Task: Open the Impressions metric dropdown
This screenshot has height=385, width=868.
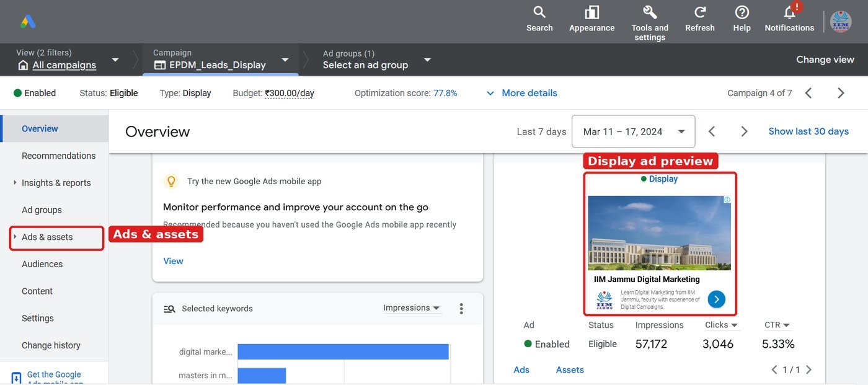Action: [412, 308]
